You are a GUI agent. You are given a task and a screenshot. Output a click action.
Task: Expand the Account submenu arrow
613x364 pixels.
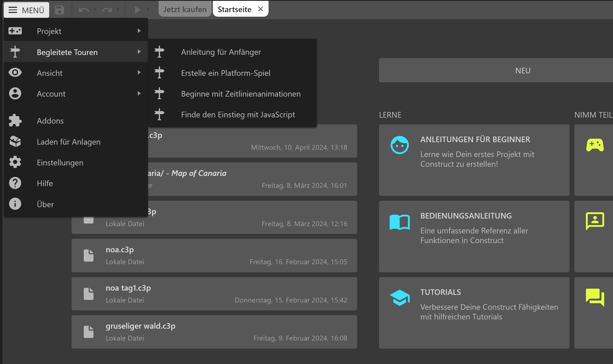coord(139,93)
